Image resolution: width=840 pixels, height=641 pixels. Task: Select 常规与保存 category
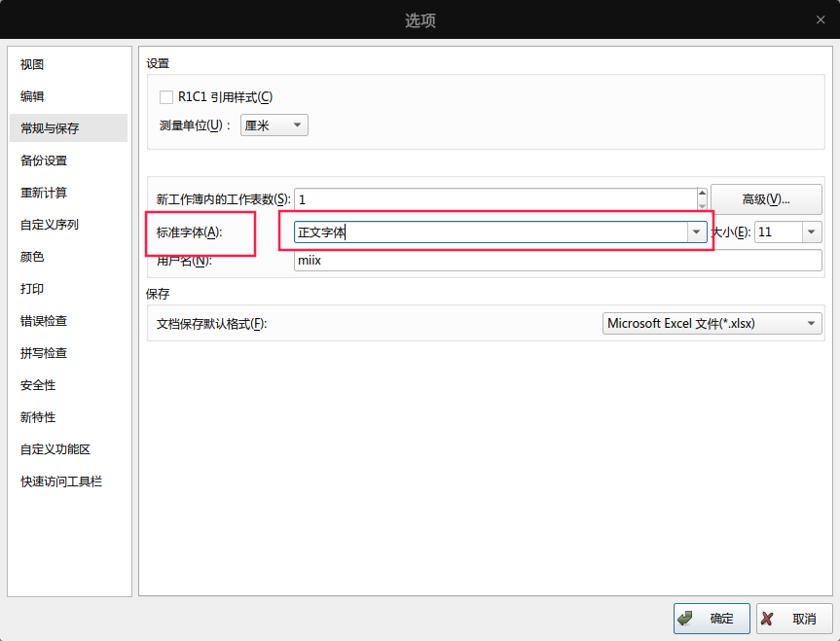[68, 128]
